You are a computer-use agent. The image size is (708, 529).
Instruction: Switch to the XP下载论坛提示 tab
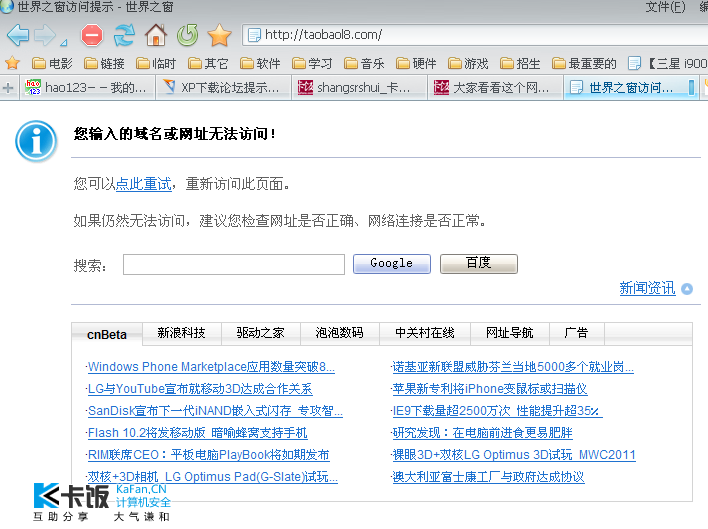pyautogui.click(x=222, y=88)
